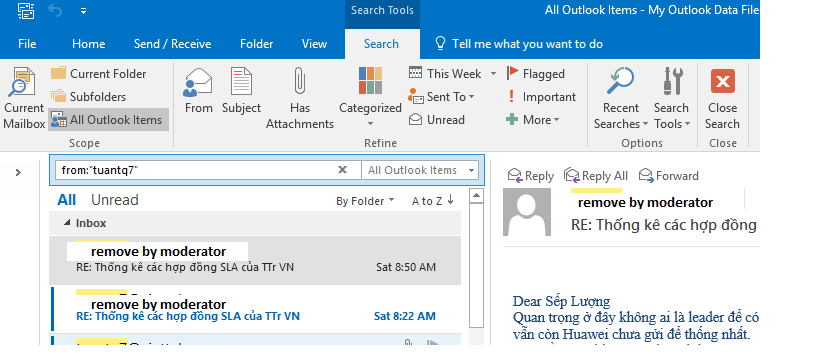
Task: Click the RE: Thống kê subject in the reading pane
Action: [x=664, y=225]
